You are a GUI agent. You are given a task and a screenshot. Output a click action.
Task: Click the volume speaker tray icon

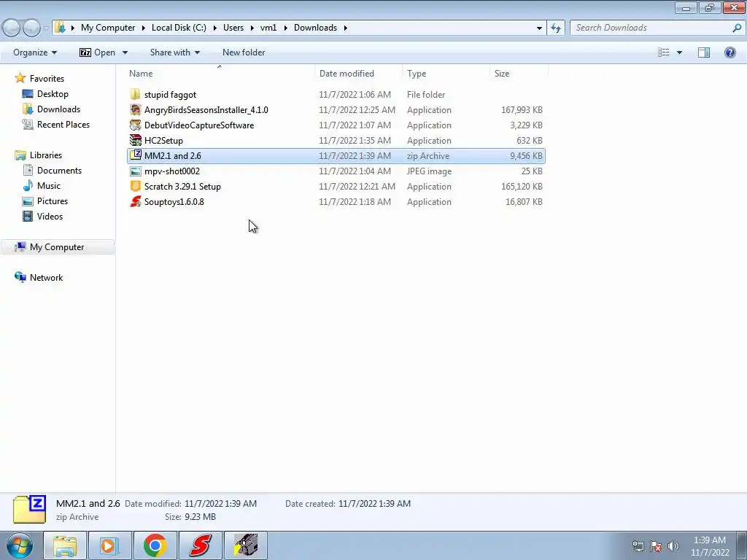[673, 546]
